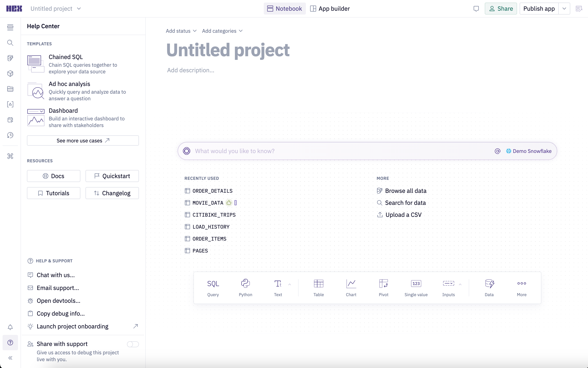Enable the Share with support toggle
The height and width of the screenshot is (368, 588).
(x=133, y=344)
